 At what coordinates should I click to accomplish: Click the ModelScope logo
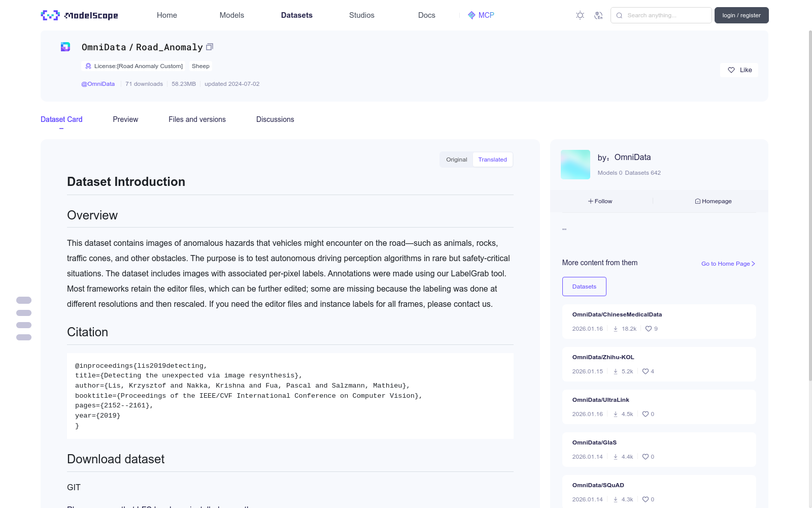point(80,15)
